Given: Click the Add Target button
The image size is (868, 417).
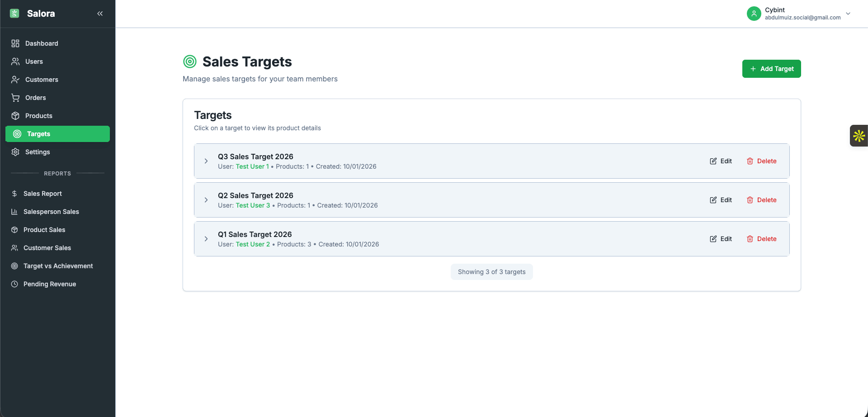Looking at the screenshot, I should (771, 69).
